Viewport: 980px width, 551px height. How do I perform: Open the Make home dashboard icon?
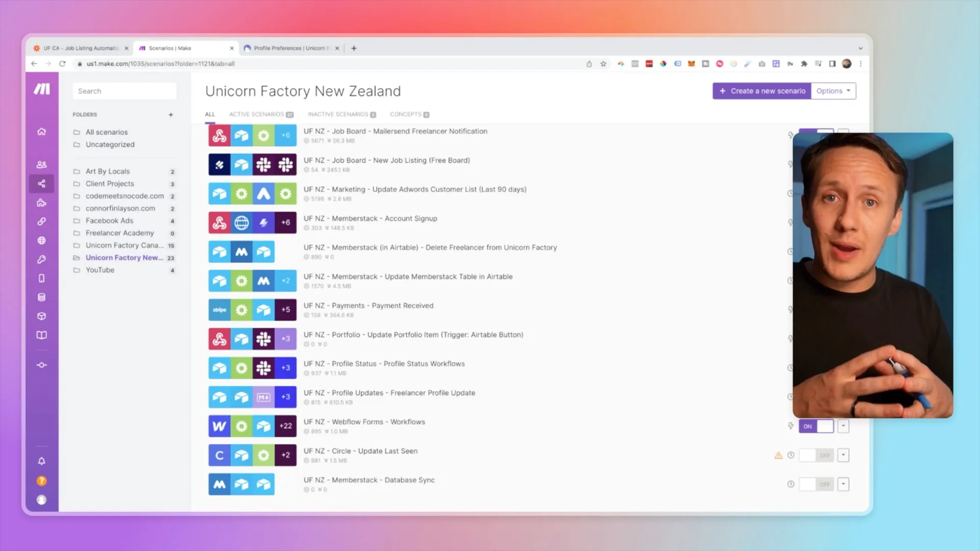pyautogui.click(x=42, y=131)
